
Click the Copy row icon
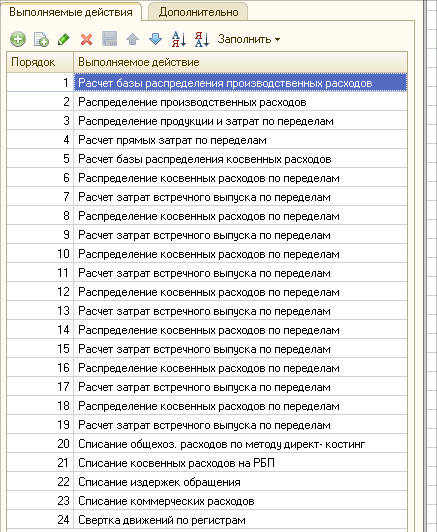41,39
